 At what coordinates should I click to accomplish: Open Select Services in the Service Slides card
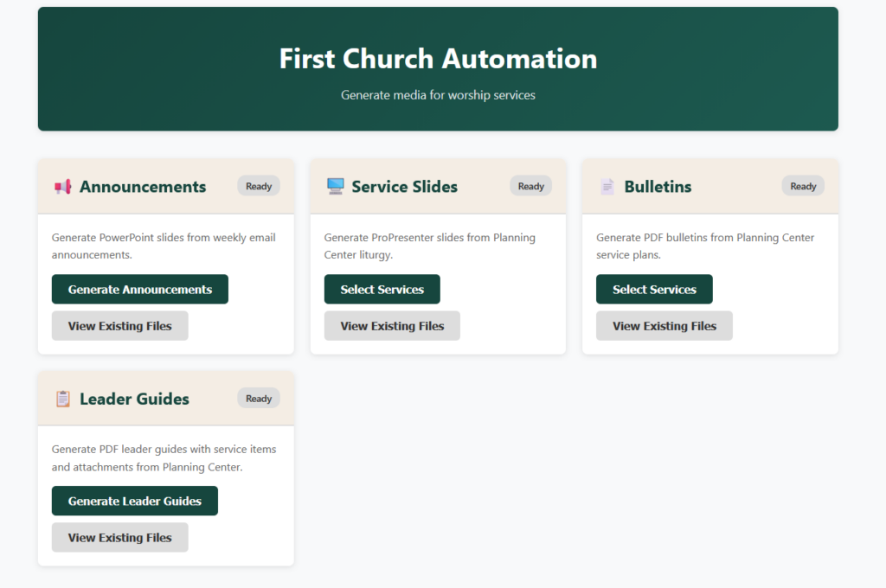(382, 290)
